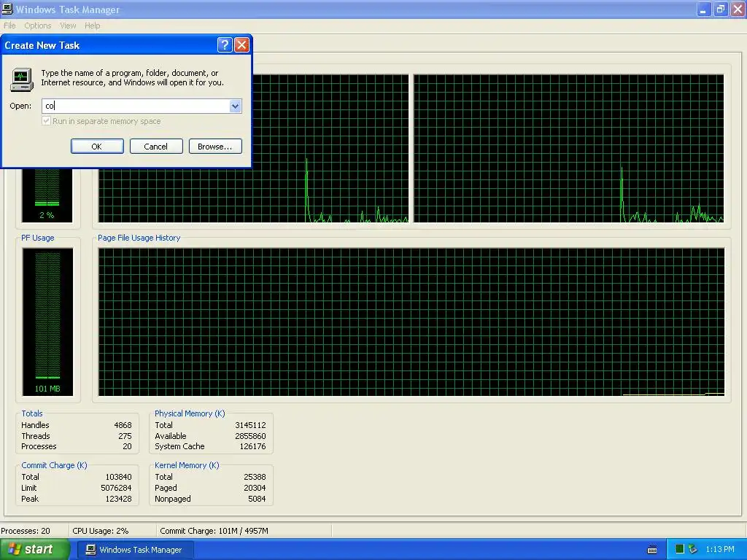This screenshot has width=747, height=560.
Task: Select System Cache value 126176
Action: [252, 447]
